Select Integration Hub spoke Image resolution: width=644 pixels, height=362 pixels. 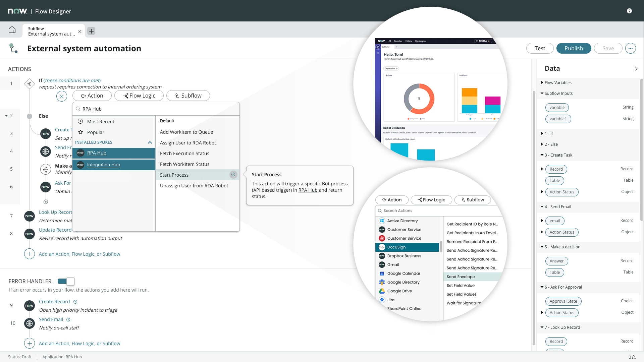pyautogui.click(x=114, y=165)
